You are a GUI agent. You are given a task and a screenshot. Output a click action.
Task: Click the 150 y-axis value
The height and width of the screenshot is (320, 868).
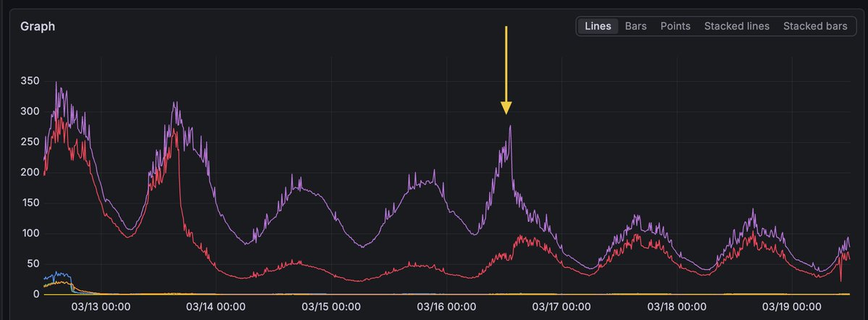(29, 203)
